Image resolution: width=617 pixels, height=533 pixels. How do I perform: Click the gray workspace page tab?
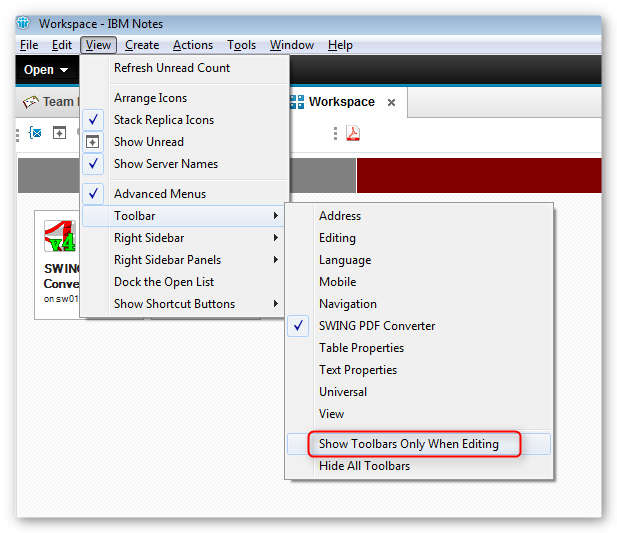click(322, 175)
